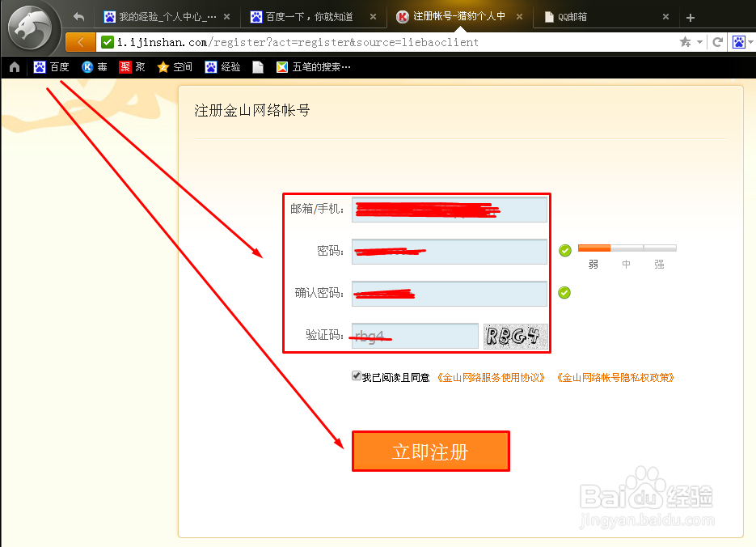
Task: Open the 五笔的搜索 bookmark
Action: (314, 67)
